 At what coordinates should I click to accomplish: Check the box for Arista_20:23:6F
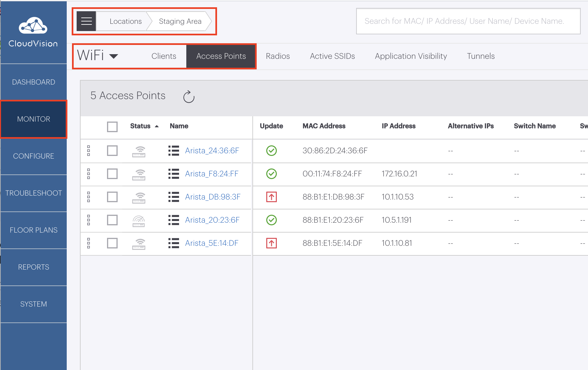point(112,220)
